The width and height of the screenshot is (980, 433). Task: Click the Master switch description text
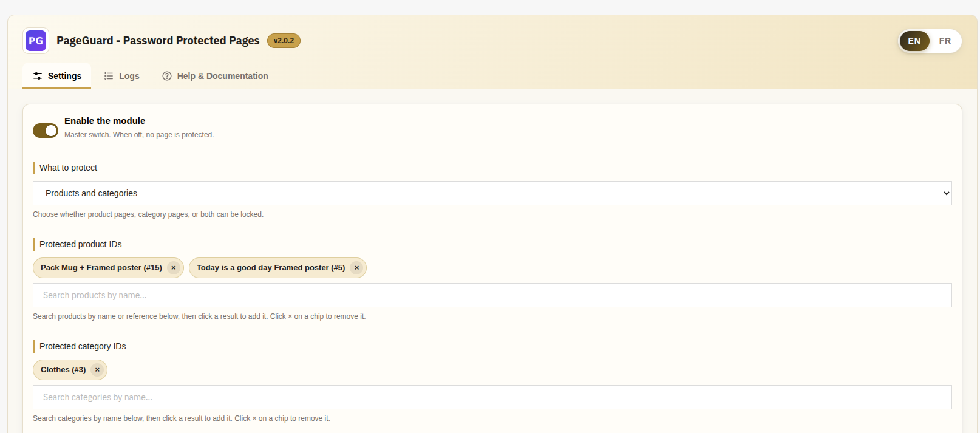pyautogui.click(x=139, y=135)
